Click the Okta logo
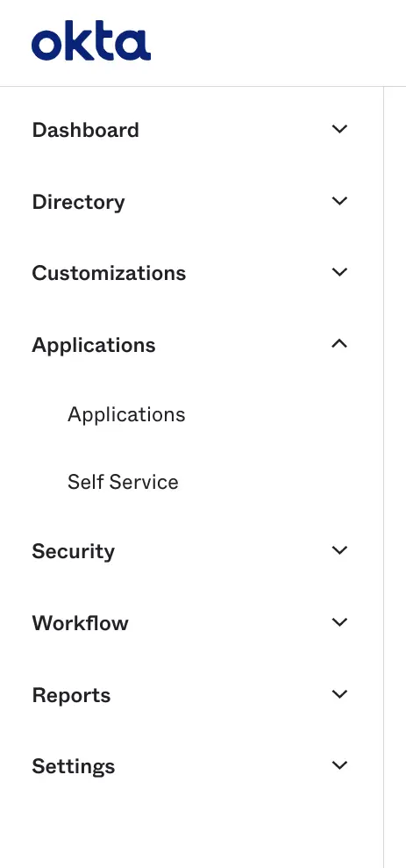 coord(91,40)
